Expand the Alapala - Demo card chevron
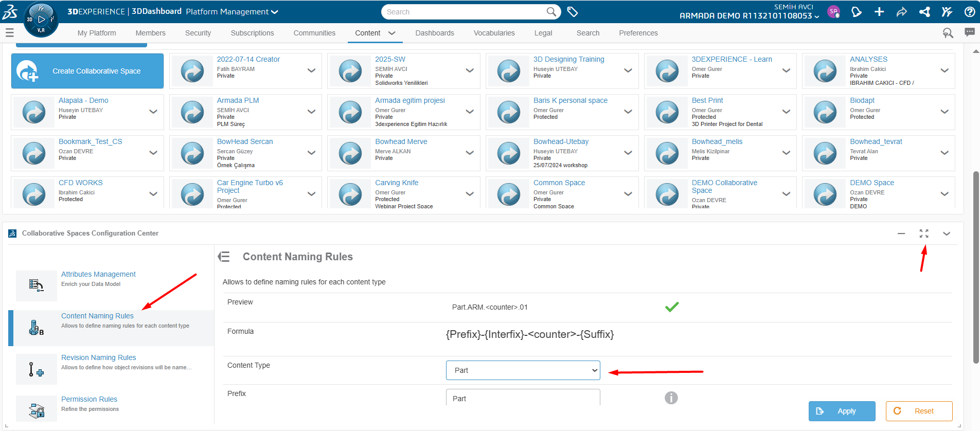Viewport: 980px width, 431px height. pos(153,112)
